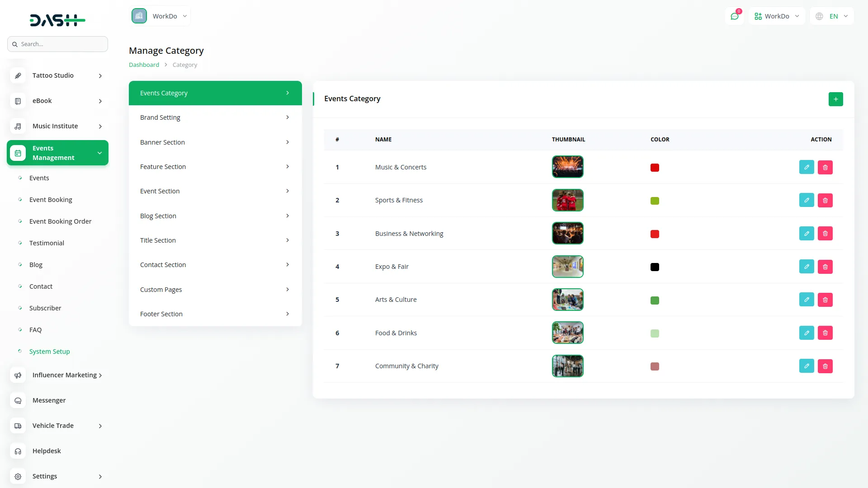This screenshot has width=868, height=488.
Task: Click the Dashboard breadcrumb link
Action: click(x=144, y=65)
